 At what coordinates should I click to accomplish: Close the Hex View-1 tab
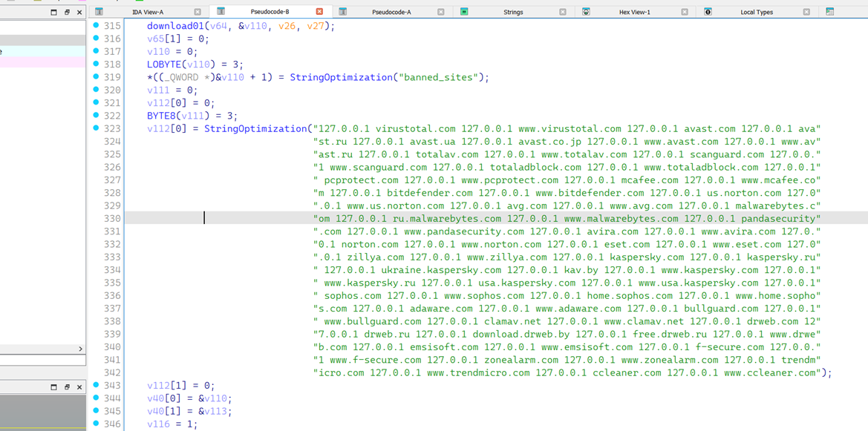(x=684, y=12)
